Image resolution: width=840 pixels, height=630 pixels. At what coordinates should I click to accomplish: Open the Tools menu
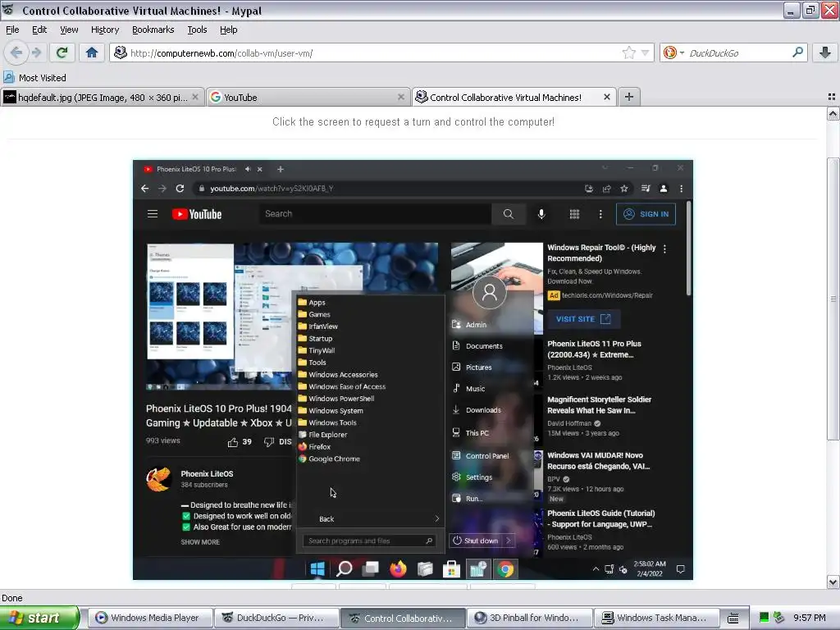[x=197, y=30]
